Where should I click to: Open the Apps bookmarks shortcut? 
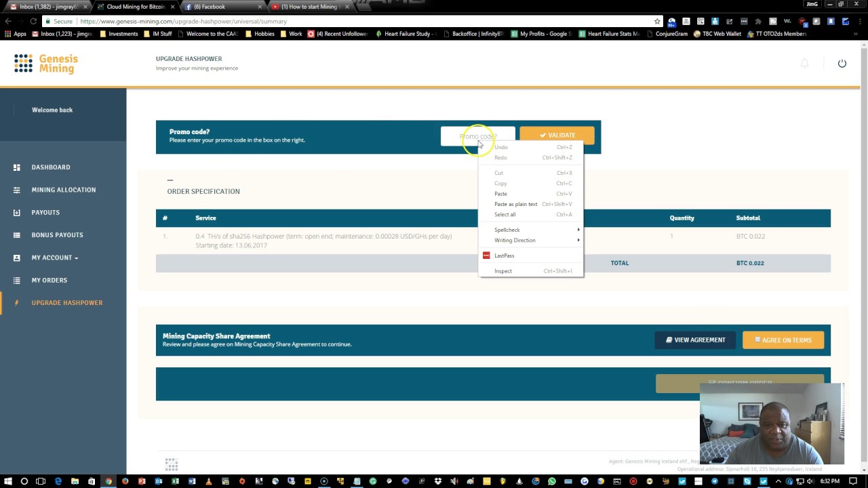tap(15, 34)
